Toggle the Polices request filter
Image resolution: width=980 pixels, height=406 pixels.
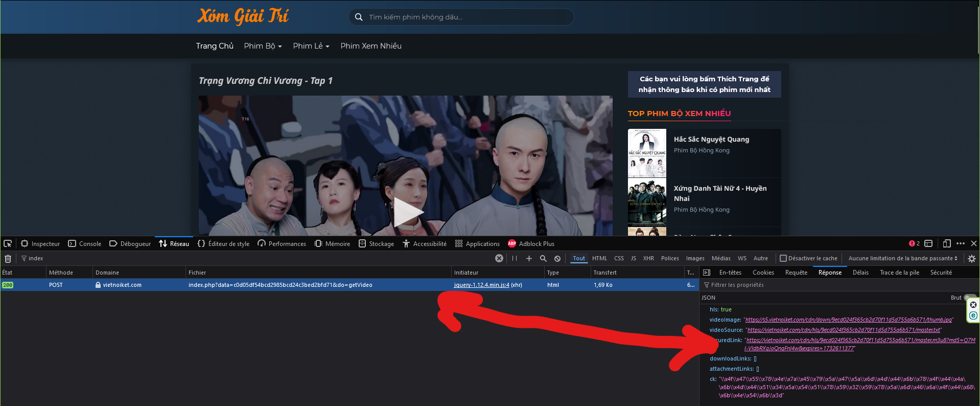(x=670, y=259)
